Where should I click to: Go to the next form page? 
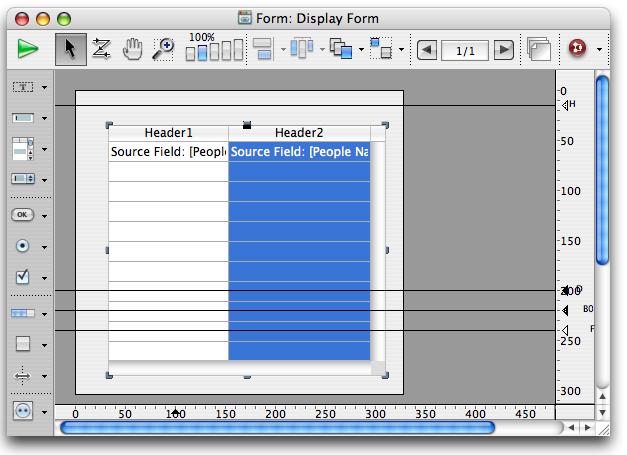[504, 49]
